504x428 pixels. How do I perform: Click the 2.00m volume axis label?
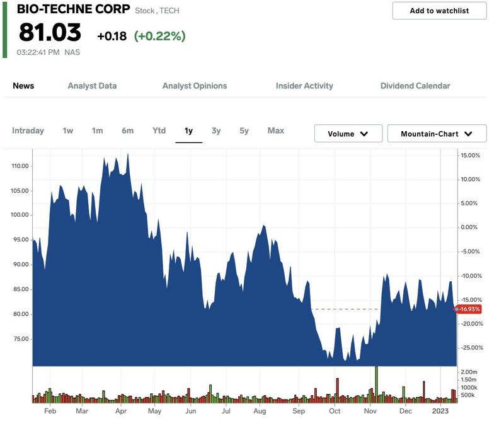[x=469, y=372]
